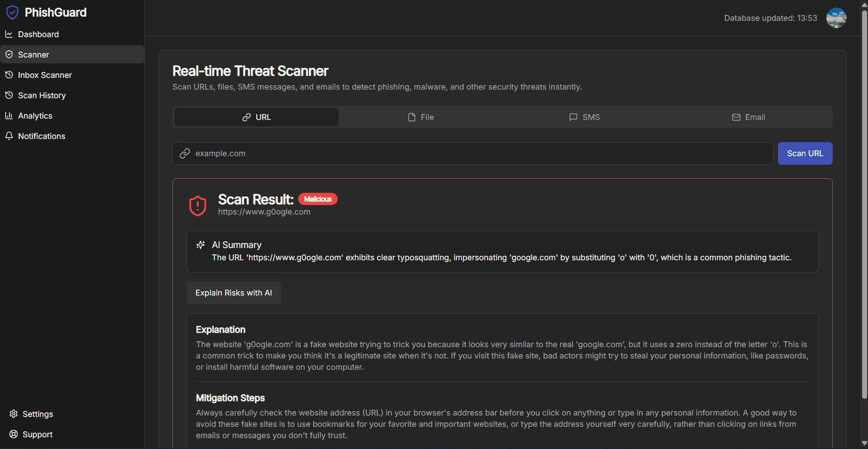Viewport: 868px width, 449px height.
Task: Open Notifications using the bell icon
Action: (x=9, y=136)
